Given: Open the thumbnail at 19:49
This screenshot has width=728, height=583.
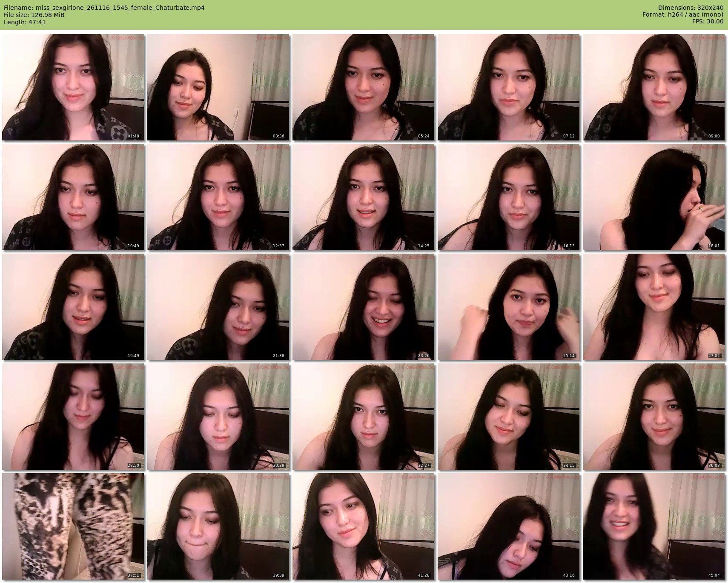Looking at the screenshot, I should coord(73,307).
